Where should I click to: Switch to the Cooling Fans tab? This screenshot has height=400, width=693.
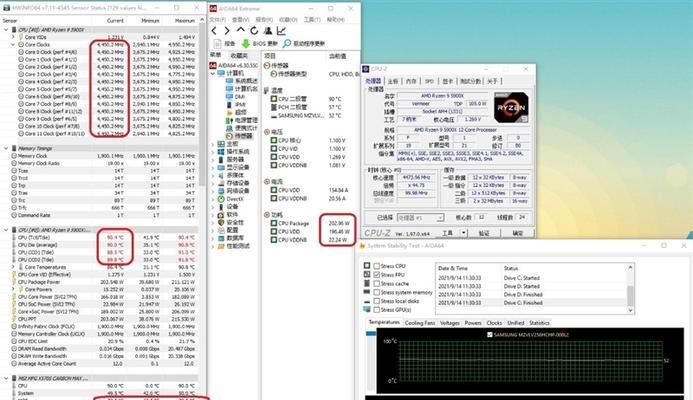419,323
